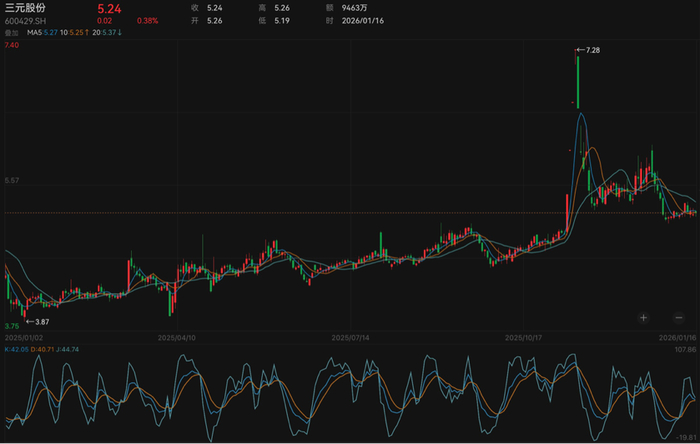
Task: Click the zoom in plus button
Action: pos(643,317)
